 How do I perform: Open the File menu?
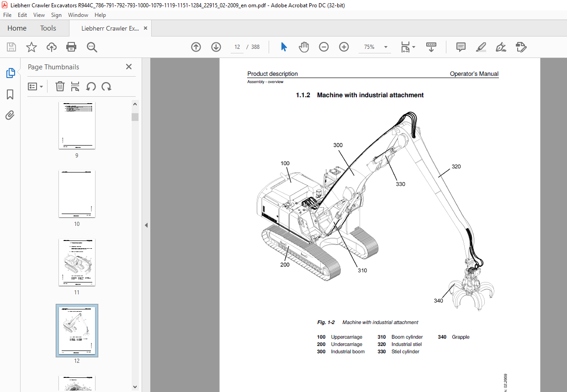pyautogui.click(x=7, y=15)
